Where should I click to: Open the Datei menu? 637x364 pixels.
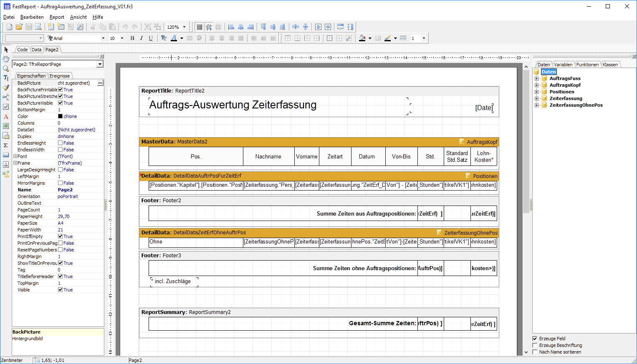9,17
